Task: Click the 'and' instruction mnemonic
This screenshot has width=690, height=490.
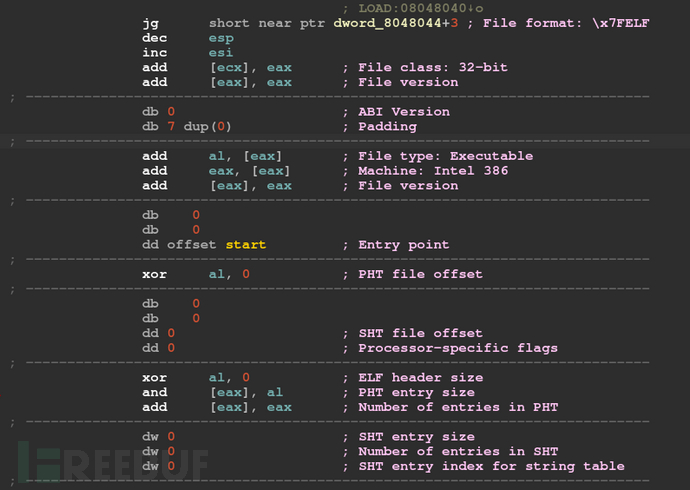Action: (154, 392)
